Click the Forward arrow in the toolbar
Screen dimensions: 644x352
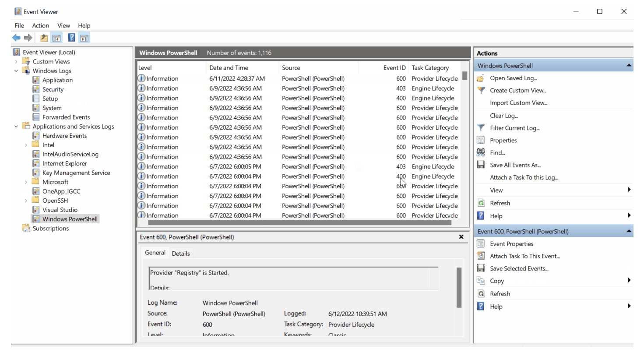tap(28, 38)
